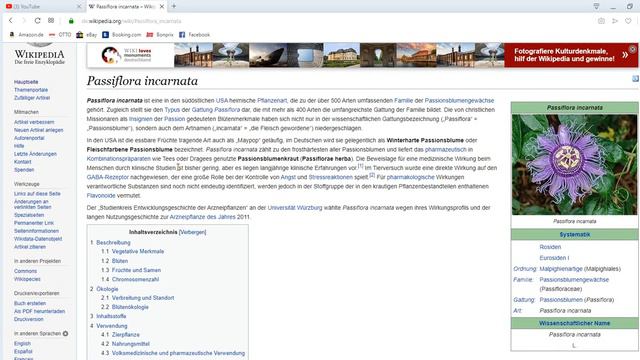640x360 pixels.
Task: Open the Hauptseite sidebar link
Action: click(x=26, y=82)
